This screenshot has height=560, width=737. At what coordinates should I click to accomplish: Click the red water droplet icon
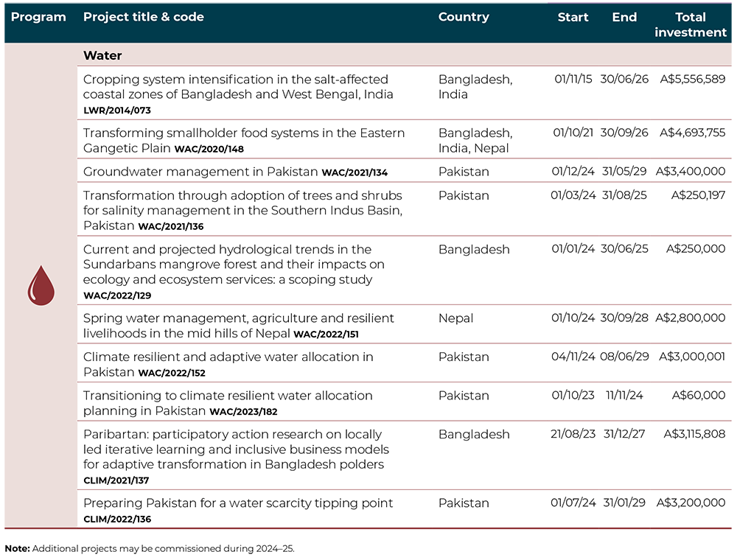click(x=41, y=285)
